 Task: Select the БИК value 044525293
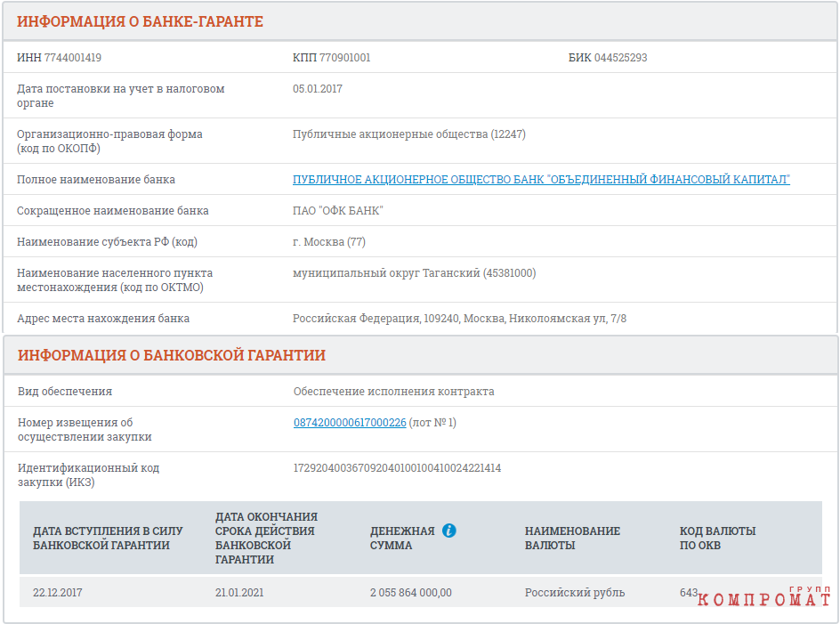pyautogui.click(x=620, y=57)
